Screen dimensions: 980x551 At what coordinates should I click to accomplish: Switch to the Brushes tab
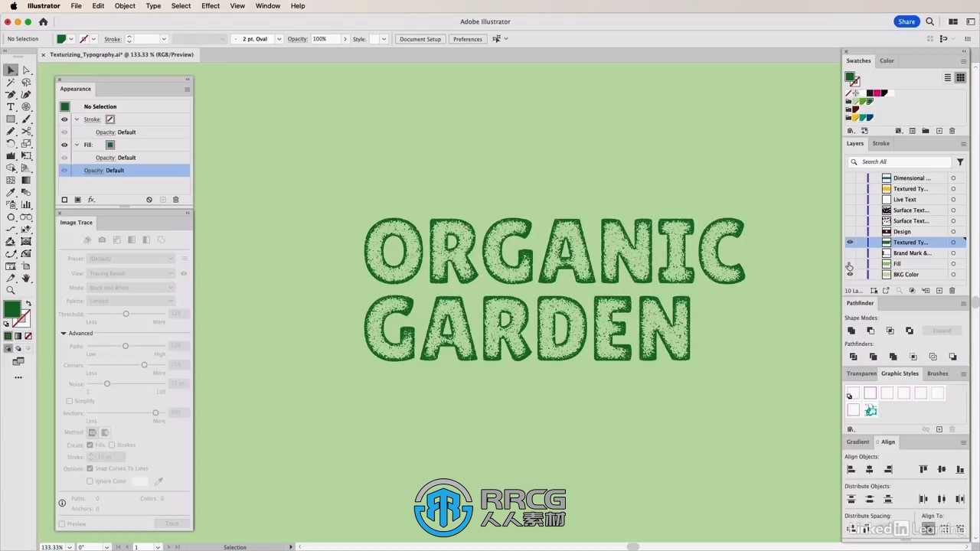(x=938, y=373)
